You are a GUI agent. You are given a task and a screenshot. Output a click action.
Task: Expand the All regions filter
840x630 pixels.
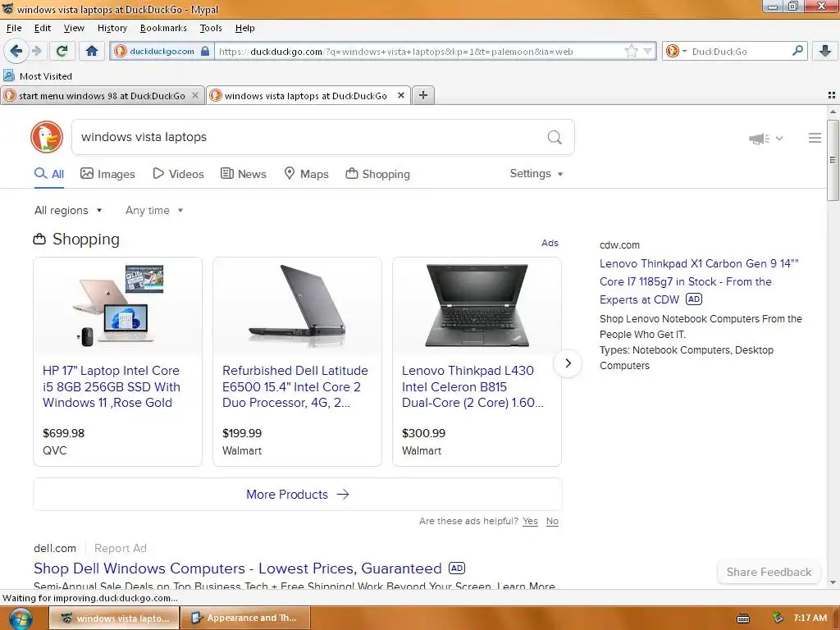(x=68, y=211)
